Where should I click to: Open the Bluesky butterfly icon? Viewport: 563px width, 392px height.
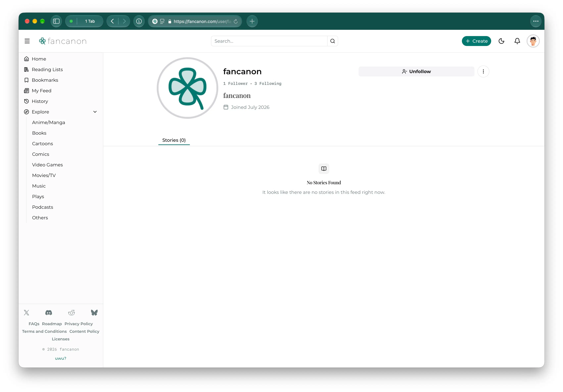coord(94,313)
